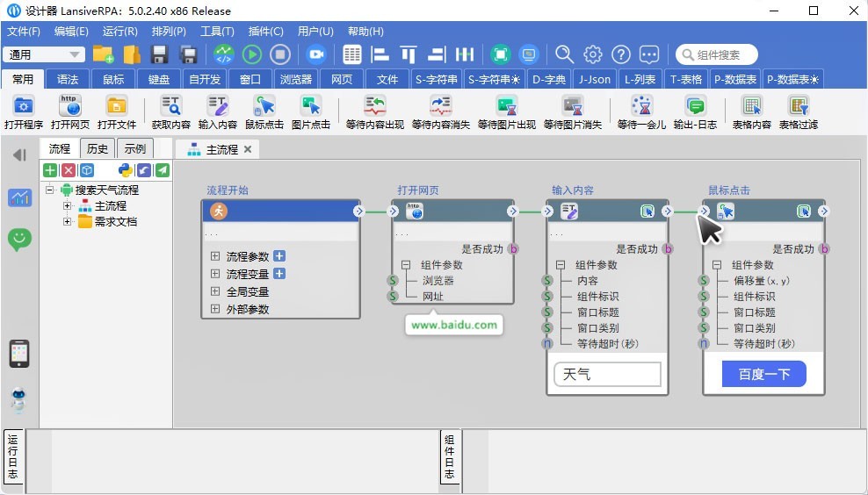Expand 全局变量 in 流程开始 node
868x495 pixels.
coord(214,291)
